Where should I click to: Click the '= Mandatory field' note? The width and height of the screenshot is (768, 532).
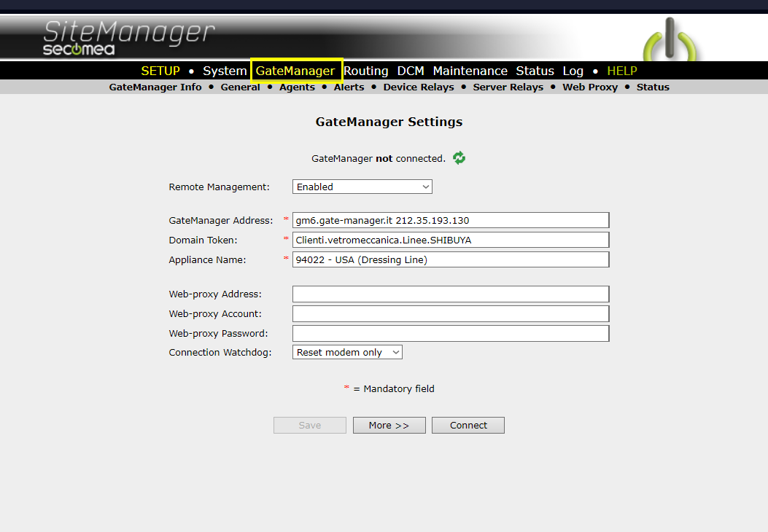[394, 388]
